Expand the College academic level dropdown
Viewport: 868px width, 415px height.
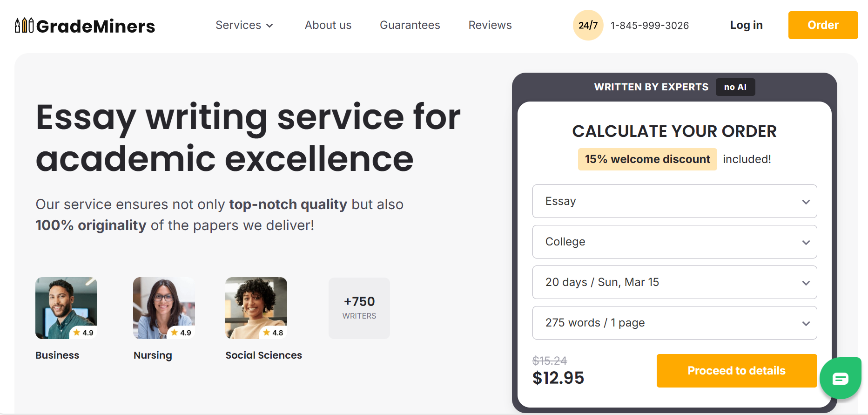tap(674, 242)
